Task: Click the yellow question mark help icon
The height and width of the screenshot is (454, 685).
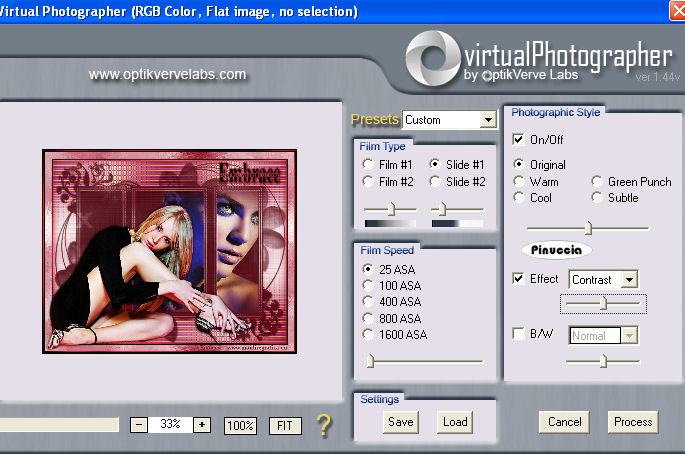Action: tap(324, 426)
